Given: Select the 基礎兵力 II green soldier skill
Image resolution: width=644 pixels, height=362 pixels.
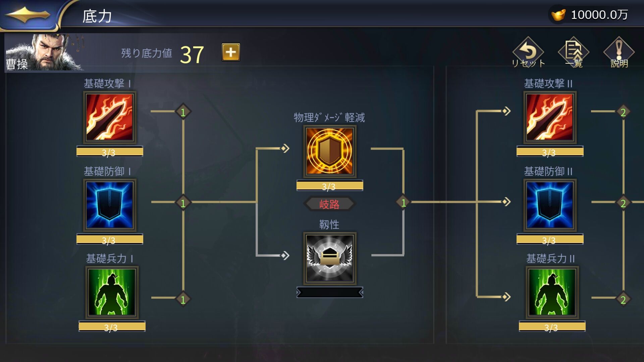Looking at the screenshot, I should tap(552, 293).
